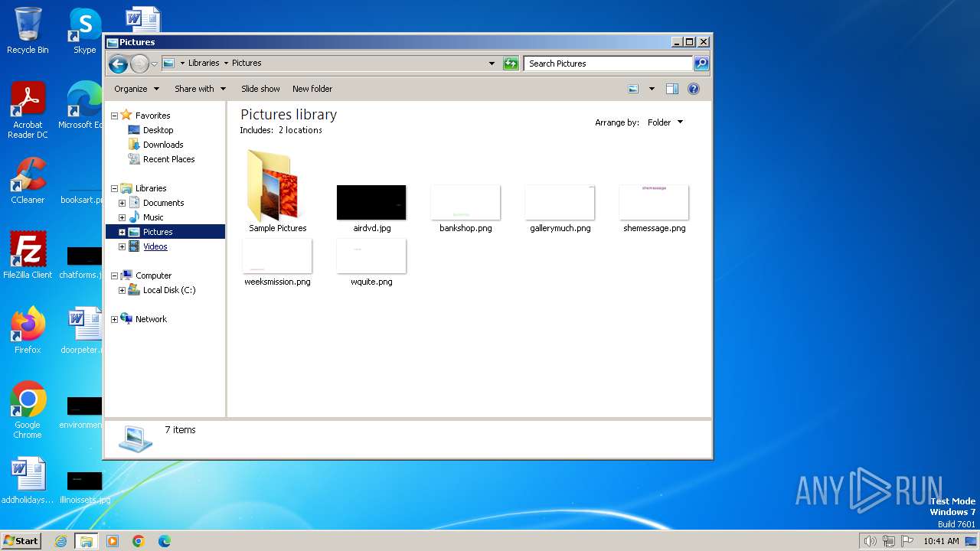Click the Libraries breadcrumb in address bar
Screen dimensions: 980x551
click(x=204, y=64)
